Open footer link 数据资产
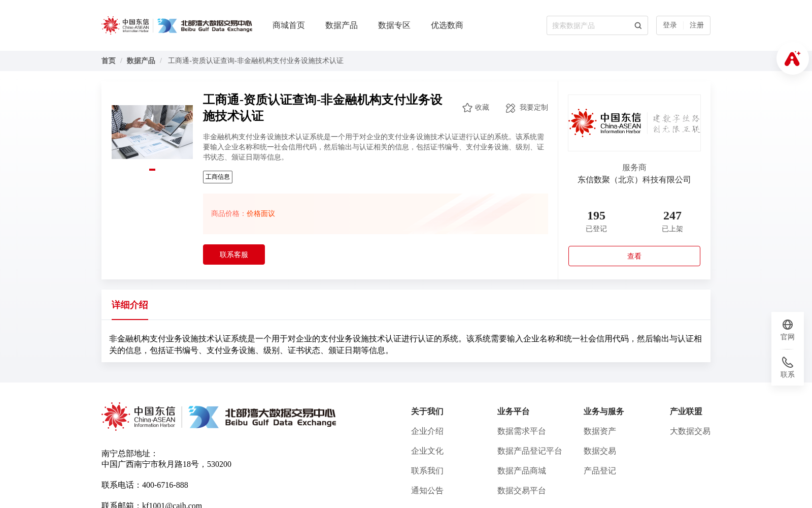812x508 pixels. pyautogui.click(x=600, y=431)
